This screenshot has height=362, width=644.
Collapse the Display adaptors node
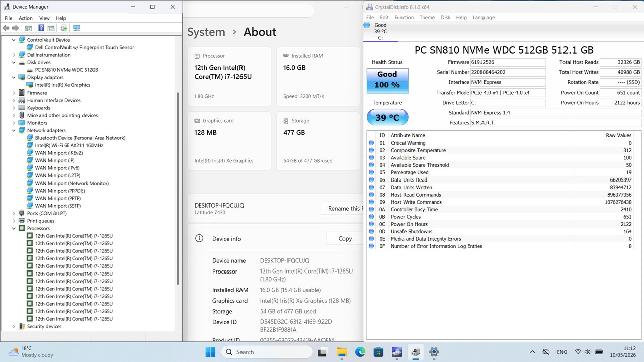pos(14,77)
